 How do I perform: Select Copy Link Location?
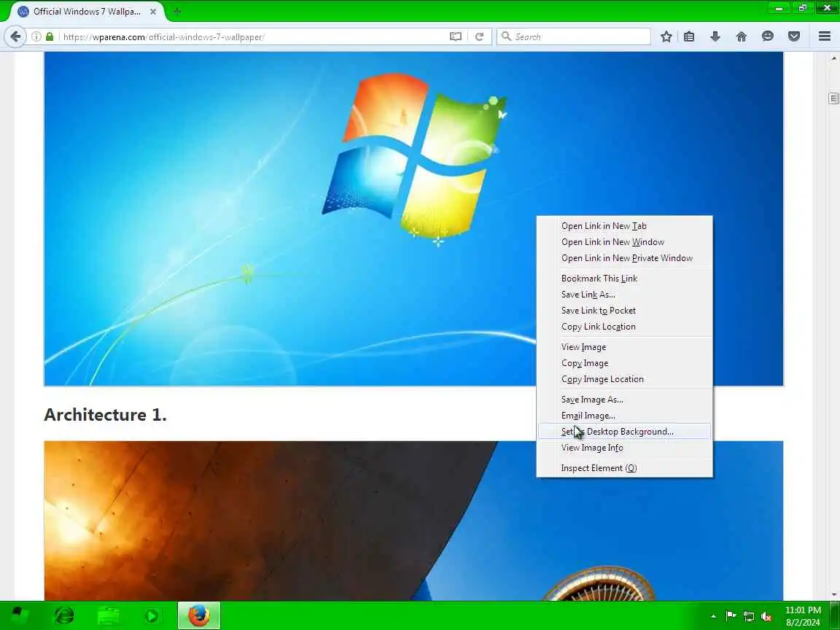625,327
